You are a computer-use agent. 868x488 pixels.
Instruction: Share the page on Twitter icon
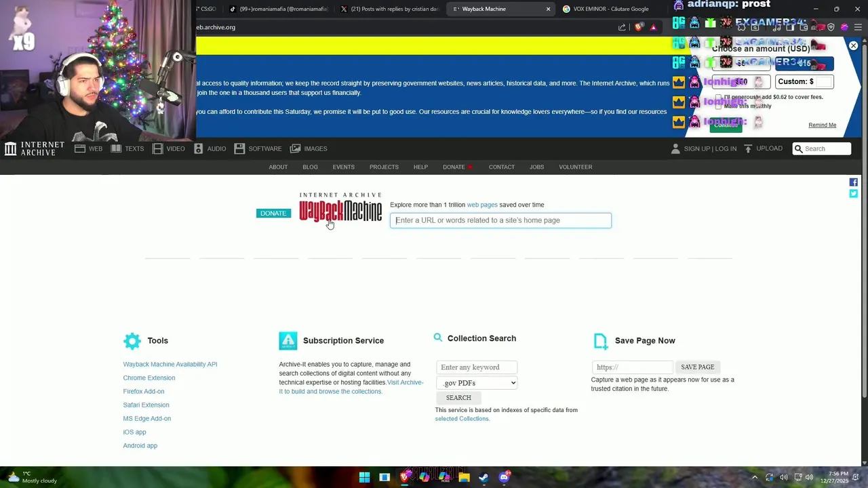point(853,194)
